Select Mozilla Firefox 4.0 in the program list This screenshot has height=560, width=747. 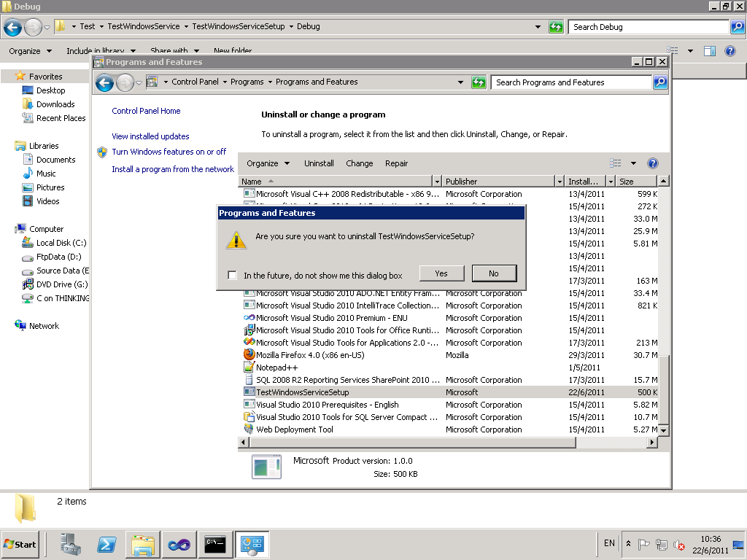coord(310,355)
